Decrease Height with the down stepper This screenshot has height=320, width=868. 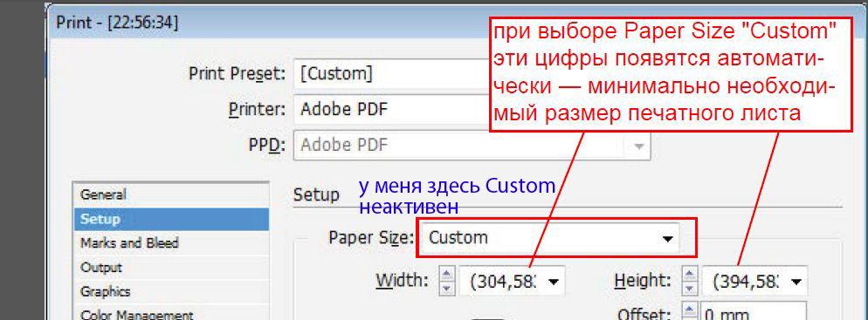689,289
